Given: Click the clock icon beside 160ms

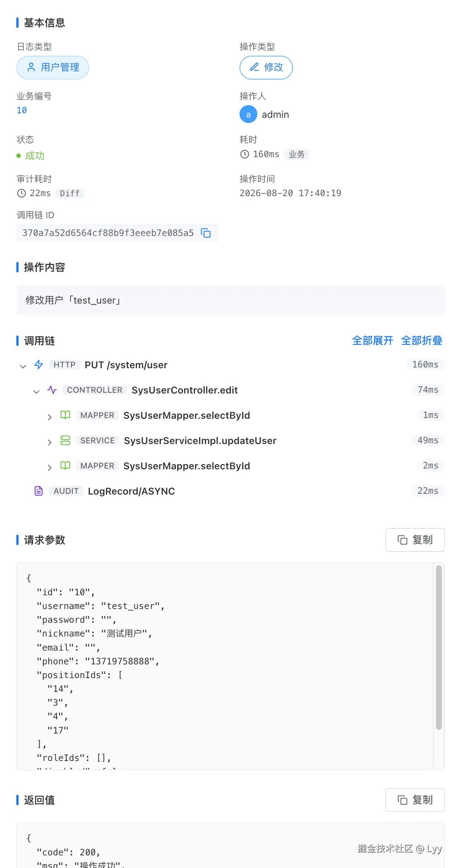Looking at the screenshot, I should point(244,154).
